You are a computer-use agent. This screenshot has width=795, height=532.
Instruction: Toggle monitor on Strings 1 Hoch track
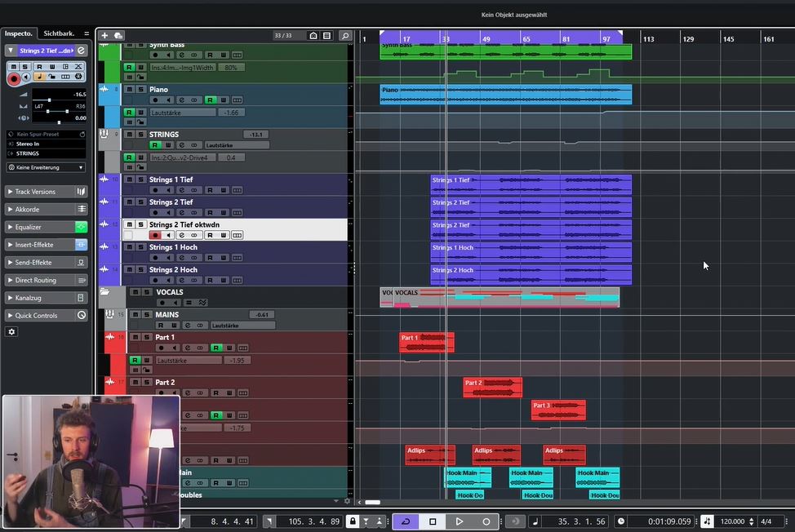click(x=168, y=257)
